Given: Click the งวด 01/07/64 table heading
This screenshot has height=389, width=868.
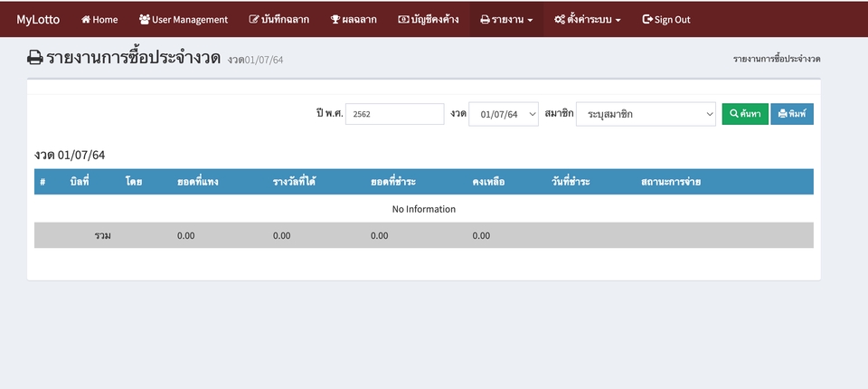Looking at the screenshot, I should pyautogui.click(x=70, y=156).
